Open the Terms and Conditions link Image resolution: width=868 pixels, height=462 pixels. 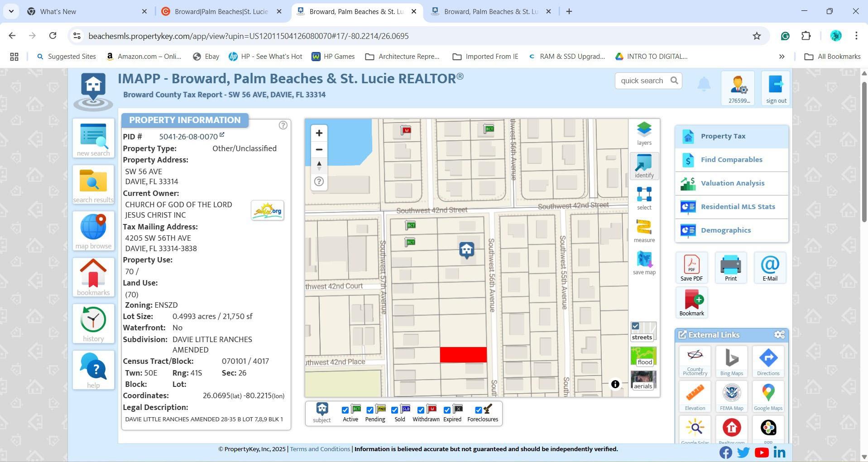[x=320, y=449]
